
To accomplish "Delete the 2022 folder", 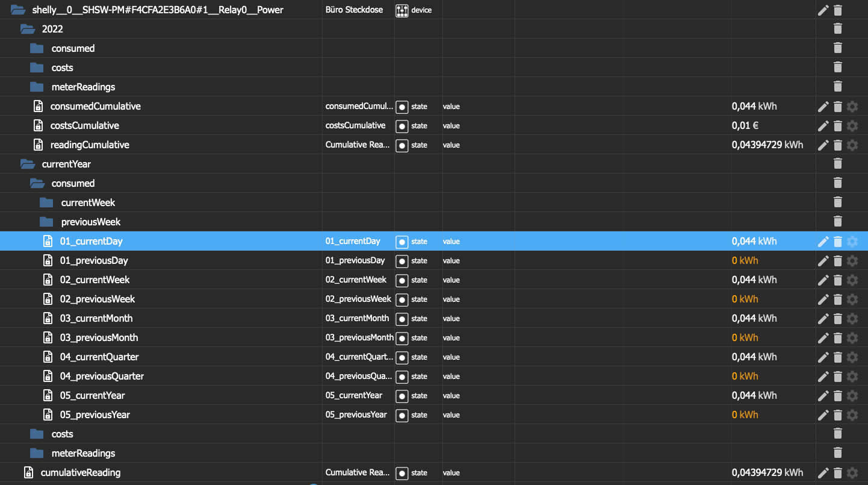I will (x=837, y=28).
